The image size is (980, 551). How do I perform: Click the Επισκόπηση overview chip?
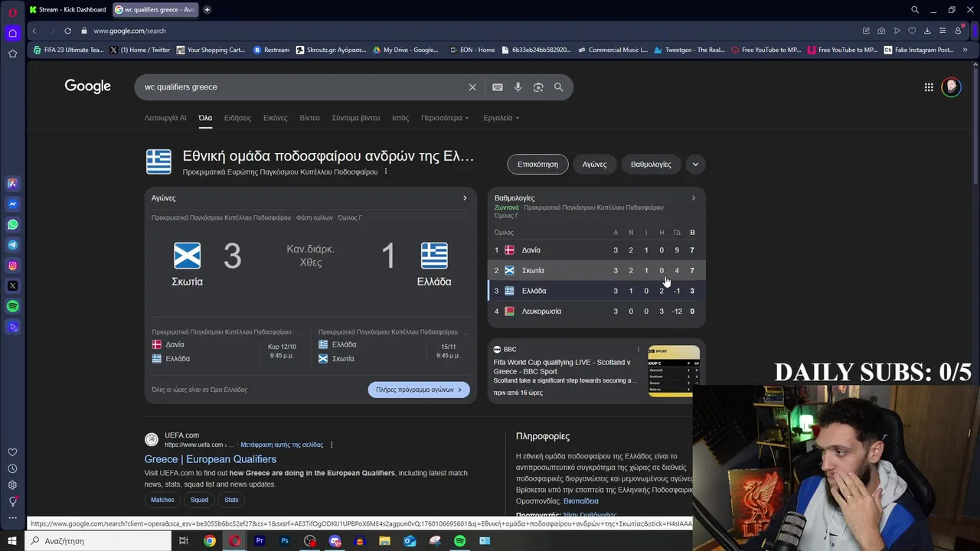click(537, 164)
